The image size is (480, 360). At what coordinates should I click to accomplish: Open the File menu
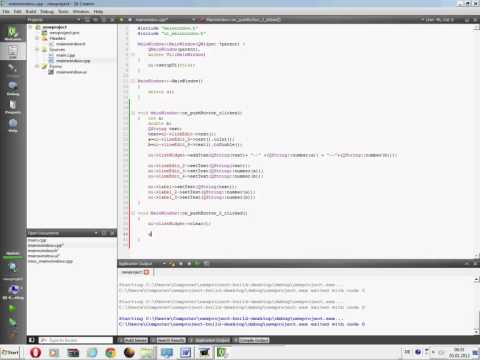click(6, 11)
